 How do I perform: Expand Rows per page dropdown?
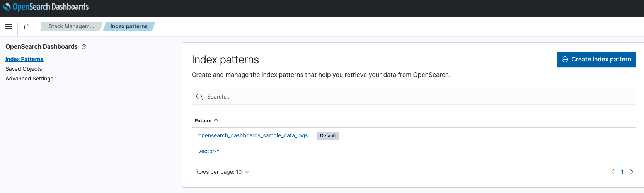pyautogui.click(x=222, y=172)
